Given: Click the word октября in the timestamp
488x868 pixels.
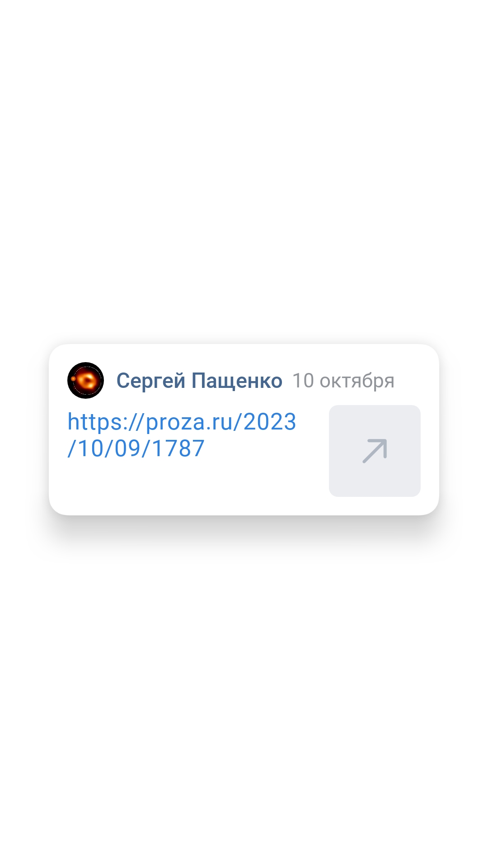Looking at the screenshot, I should click(x=357, y=381).
